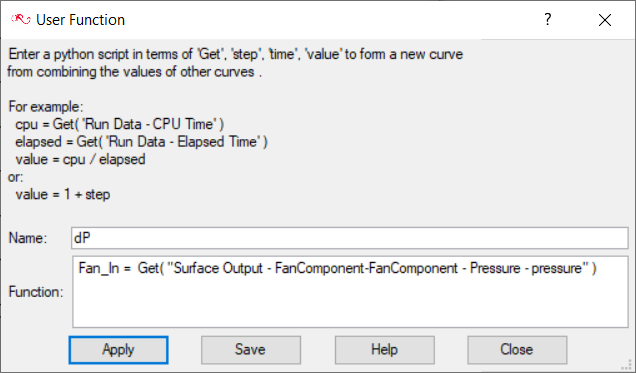Screen dimensions: 636x373
Task: Click the resize grip in dialog corner
Action: point(627,364)
